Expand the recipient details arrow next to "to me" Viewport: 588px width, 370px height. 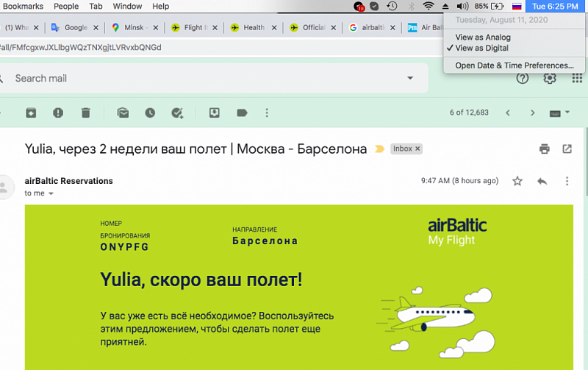[51, 193]
